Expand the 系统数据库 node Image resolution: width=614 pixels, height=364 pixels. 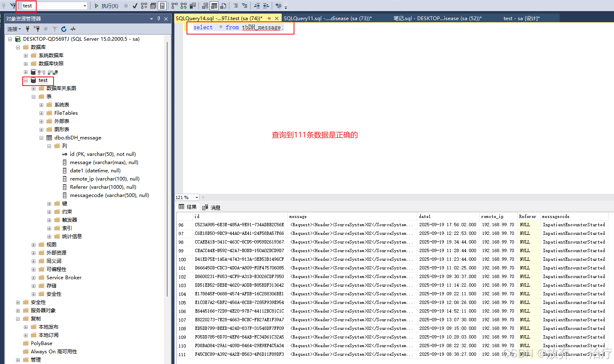tap(26, 55)
